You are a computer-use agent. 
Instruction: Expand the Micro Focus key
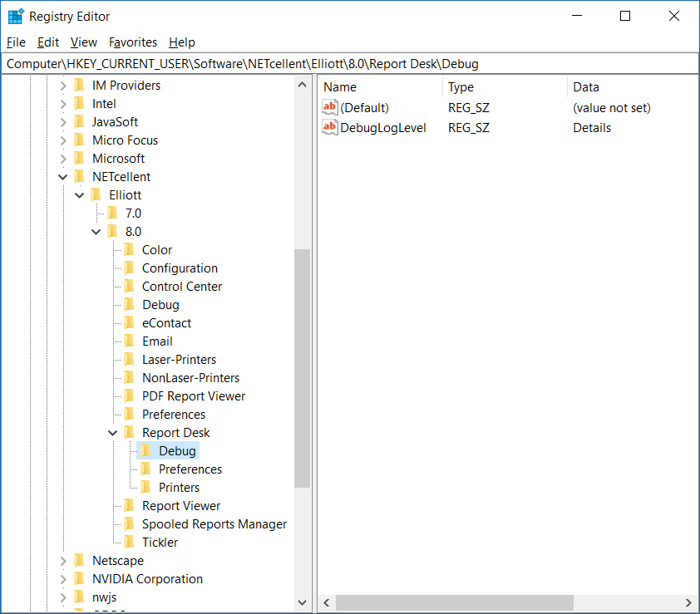pos(63,140)
